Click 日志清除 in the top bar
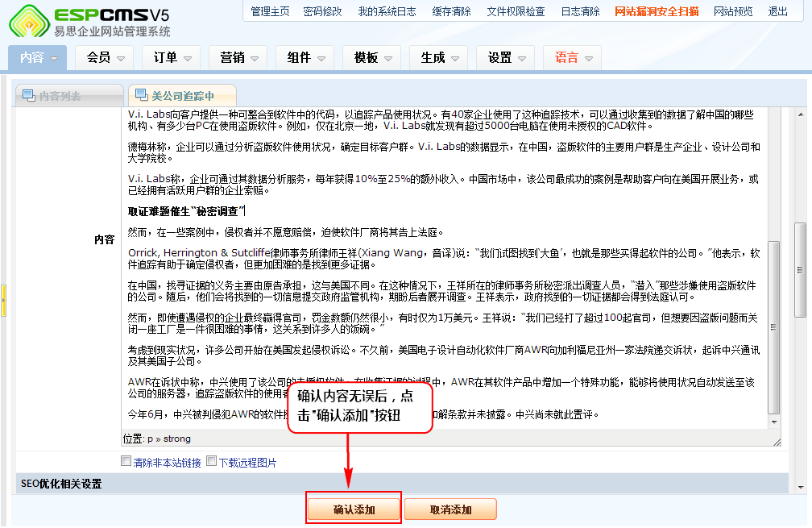 [581, 11]
